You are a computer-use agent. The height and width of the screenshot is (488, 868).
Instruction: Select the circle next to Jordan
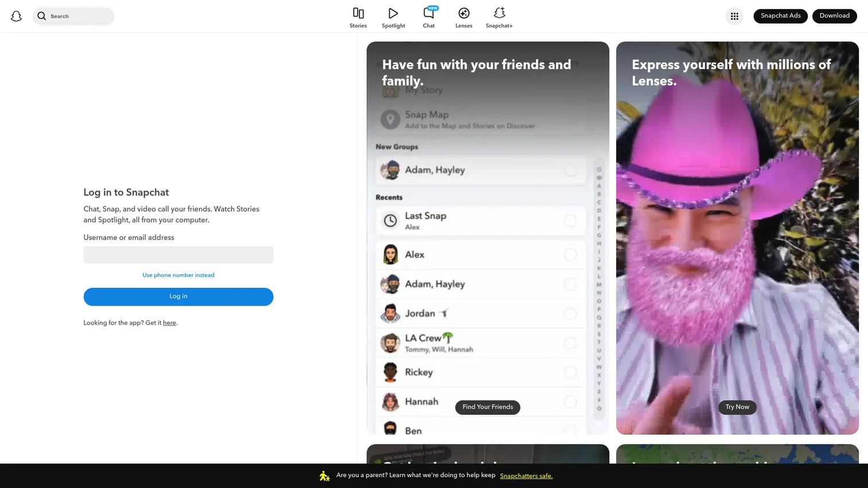[x=570, y=314]
